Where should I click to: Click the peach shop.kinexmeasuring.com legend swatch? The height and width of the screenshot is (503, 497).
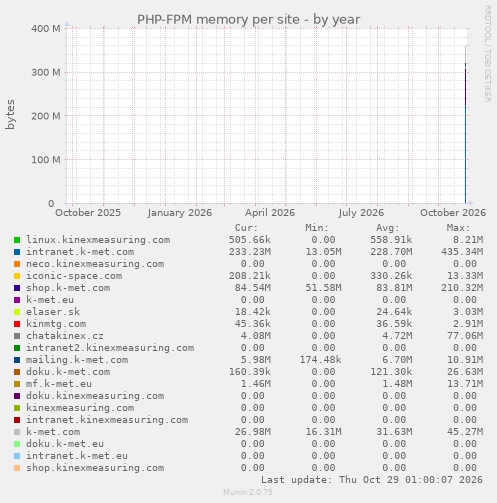[17, 468]
